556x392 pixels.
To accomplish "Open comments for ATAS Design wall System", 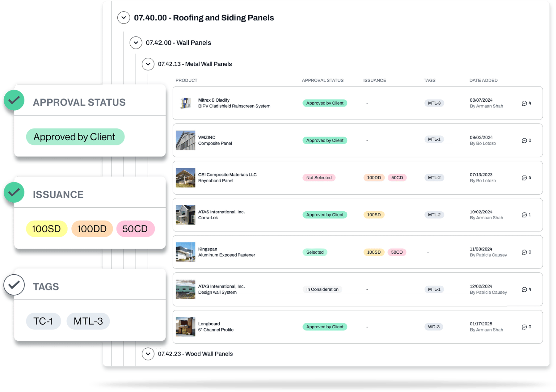I will 524,289.
